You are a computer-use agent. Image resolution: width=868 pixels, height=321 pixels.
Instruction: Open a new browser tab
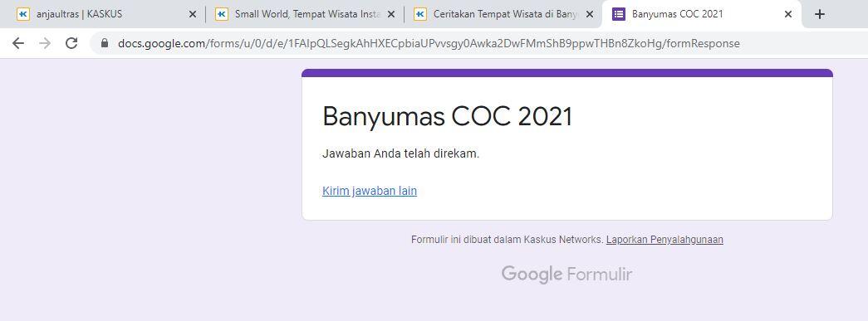(820, 14)
